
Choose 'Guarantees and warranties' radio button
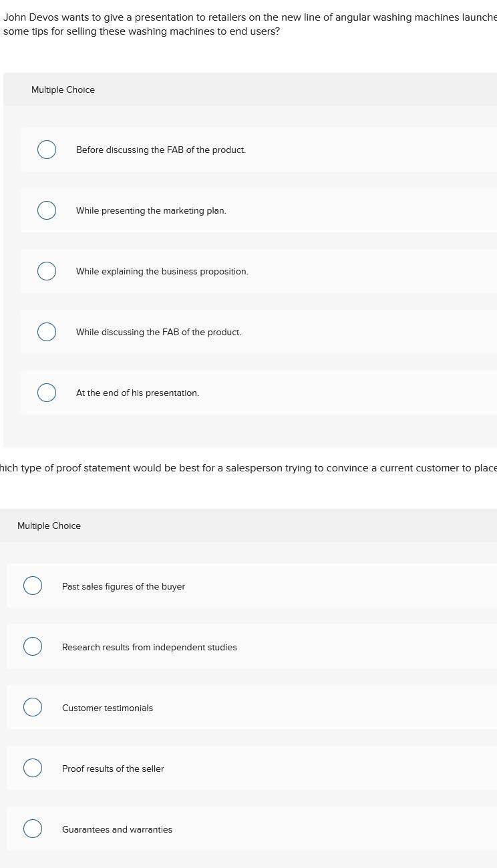pyautogui.click(x=33, y=829)
